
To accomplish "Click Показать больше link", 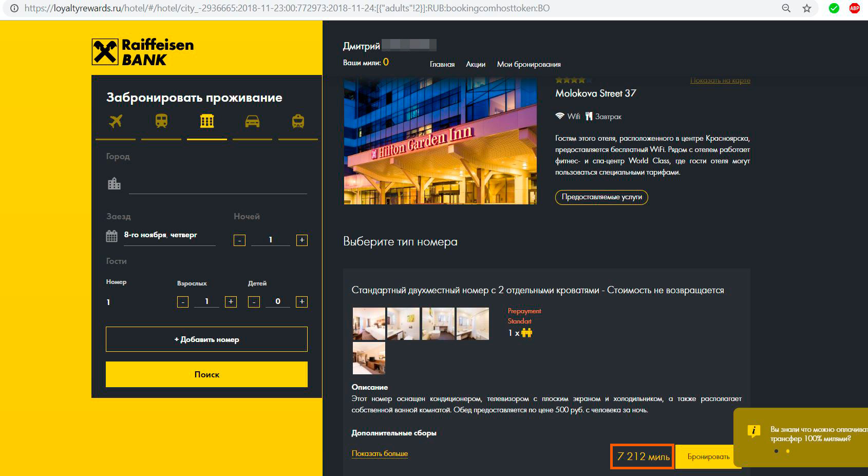I will (x=380, y=453).
